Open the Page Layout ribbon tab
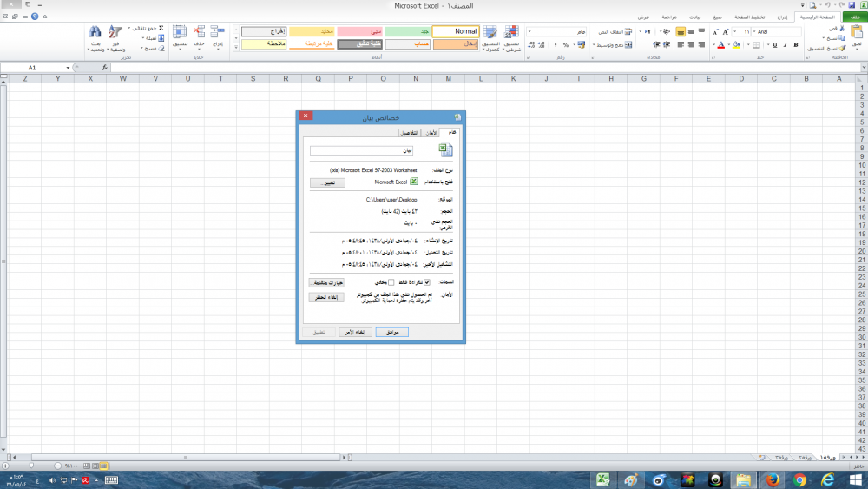The width and height of the screenshot is (868, 489). pos(750,17)
